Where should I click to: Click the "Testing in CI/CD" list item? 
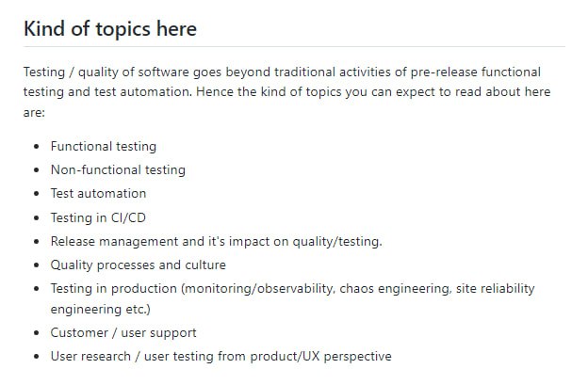tap(98, 217)
